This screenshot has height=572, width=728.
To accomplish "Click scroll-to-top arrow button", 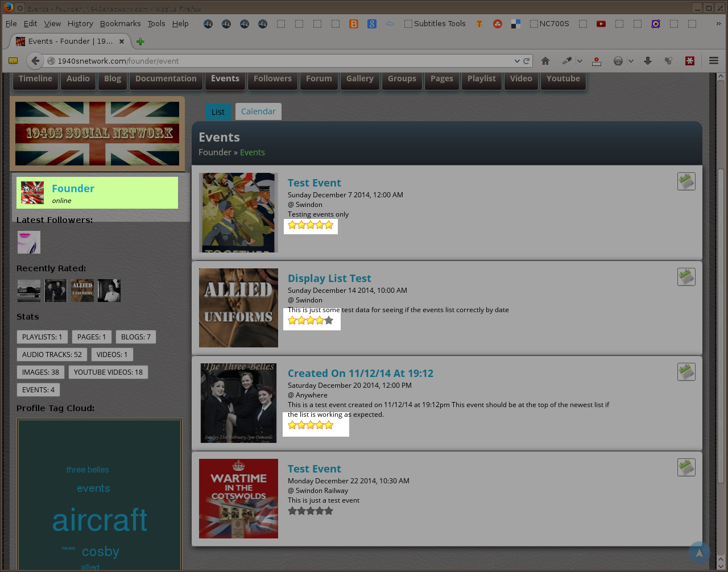I will point(699,553).
